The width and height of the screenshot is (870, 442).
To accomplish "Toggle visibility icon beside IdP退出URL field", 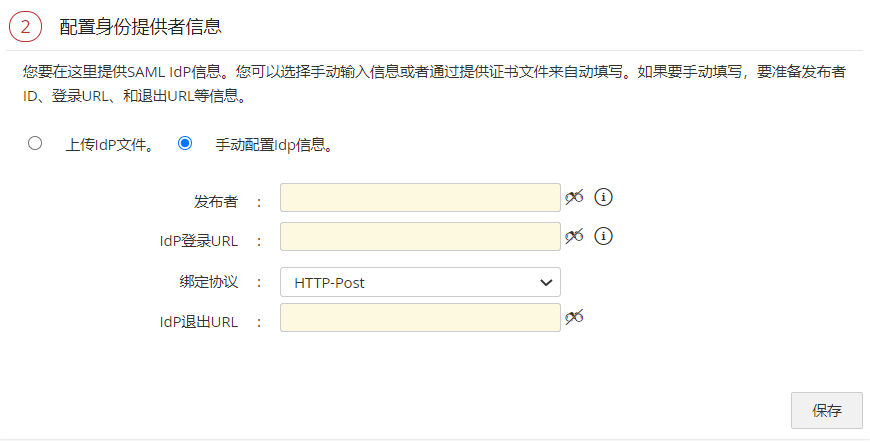I will pyautogui.click(x=573, y=317).
